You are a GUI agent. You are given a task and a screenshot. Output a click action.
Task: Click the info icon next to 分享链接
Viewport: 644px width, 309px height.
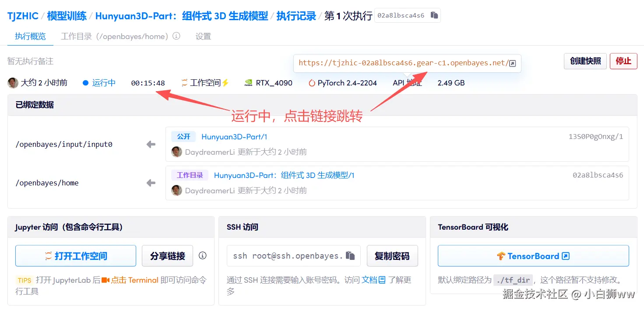(x=203, y=256)
